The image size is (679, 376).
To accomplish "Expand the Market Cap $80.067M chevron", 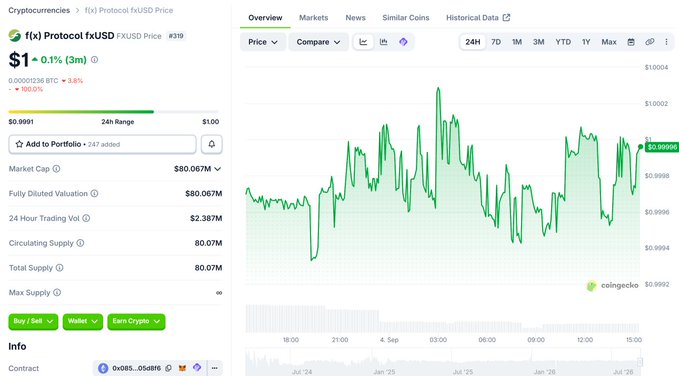I will (217, 169).
